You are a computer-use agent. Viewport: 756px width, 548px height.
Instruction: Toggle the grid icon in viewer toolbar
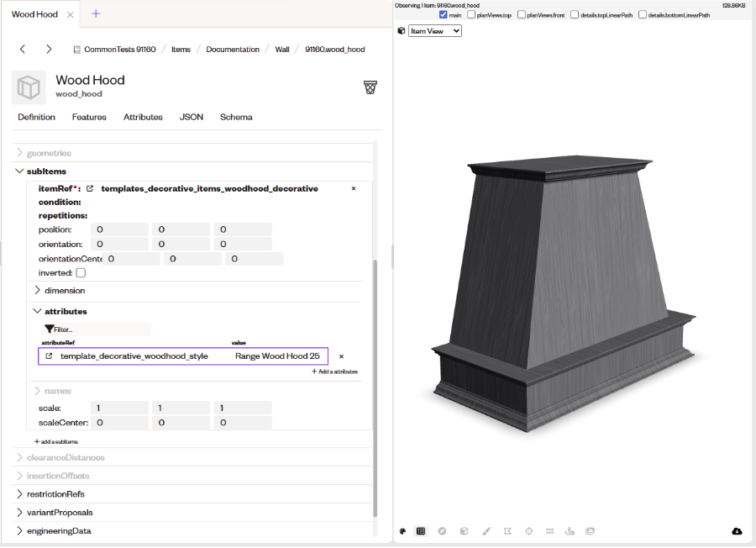click(421, 531)
